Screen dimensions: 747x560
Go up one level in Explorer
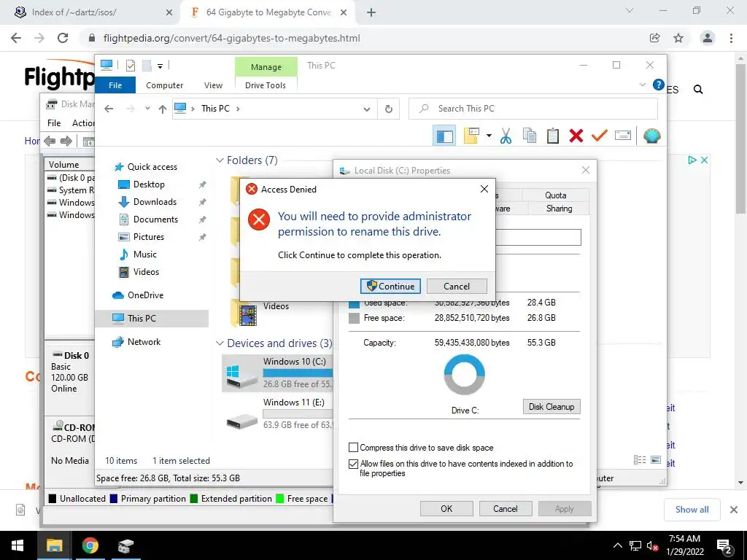[x=163, y=109]
